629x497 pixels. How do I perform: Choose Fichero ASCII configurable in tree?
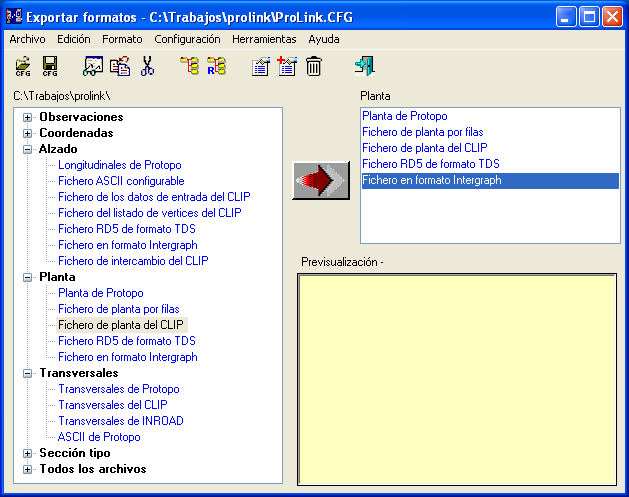(x=121, y=181)
